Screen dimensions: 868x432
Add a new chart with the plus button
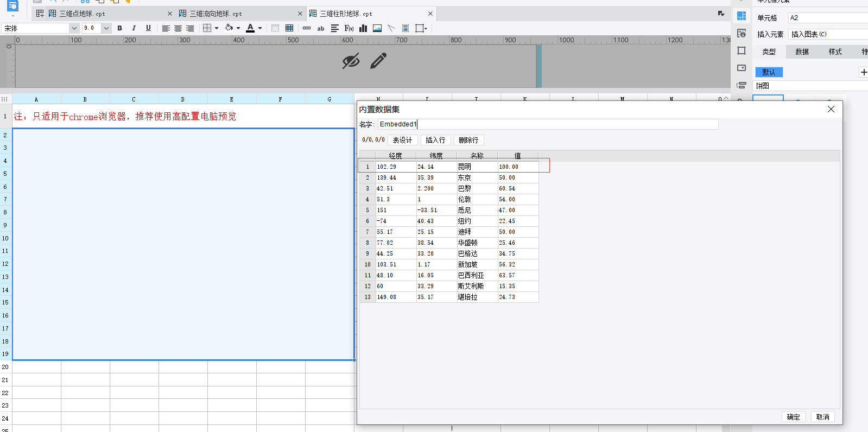tap(864, 72)
